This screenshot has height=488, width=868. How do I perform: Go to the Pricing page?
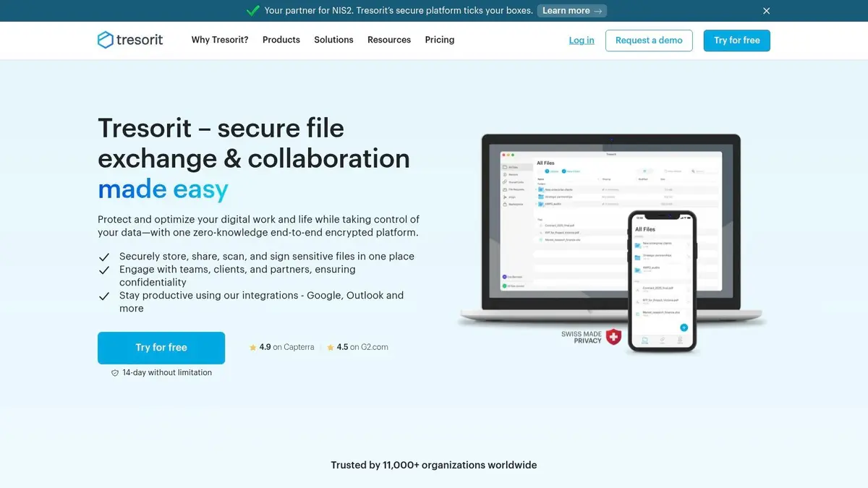coord(440,40)
